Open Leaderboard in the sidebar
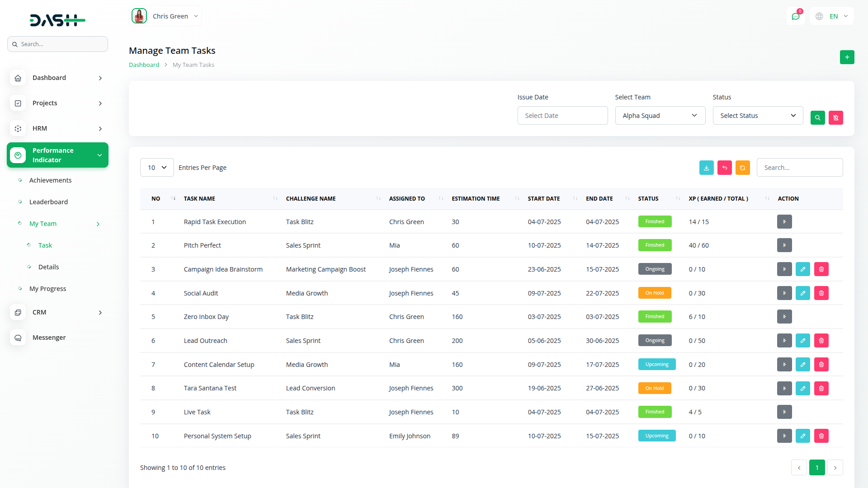The width and height of the screenshot is (868, 488). [48, 202]
